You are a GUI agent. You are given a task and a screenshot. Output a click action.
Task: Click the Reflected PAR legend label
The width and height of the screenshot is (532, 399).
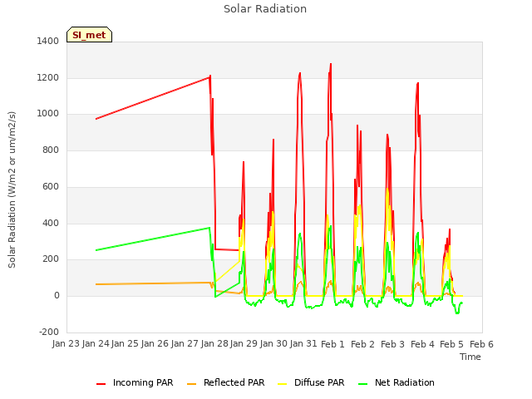(234, 382)
